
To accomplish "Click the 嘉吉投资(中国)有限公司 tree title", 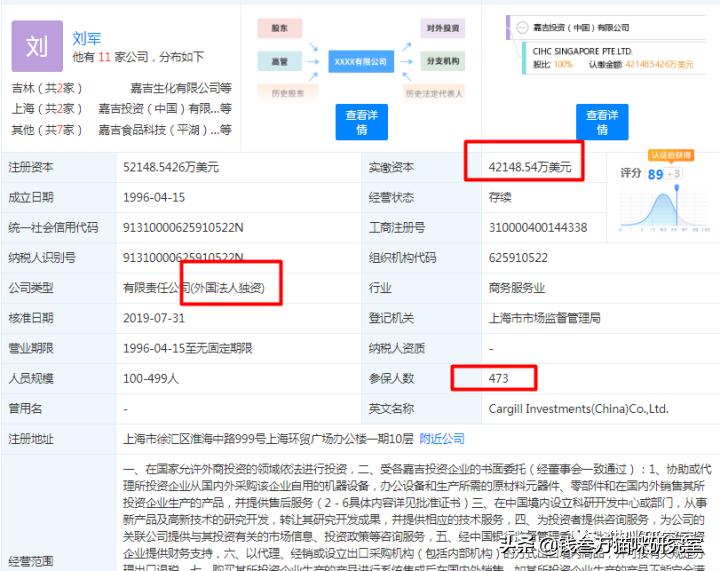I will [581, 28].
